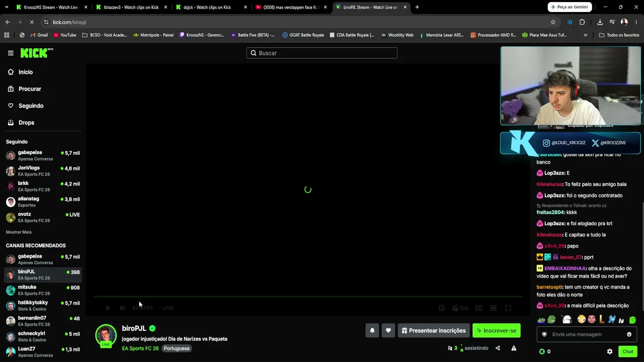Screen dimensions: 644x362
Task: Enter fullscreen in the video player
Action: tap(508, 308)
